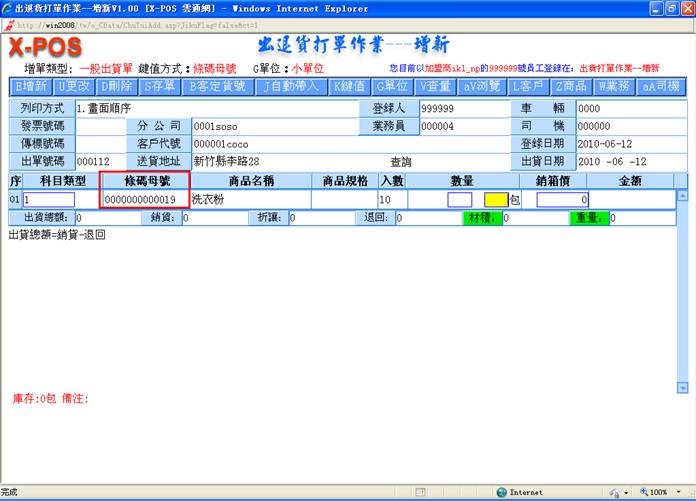696x501 pixels.
Task: Click the 查詢 query link
Action: pos(400,161)
